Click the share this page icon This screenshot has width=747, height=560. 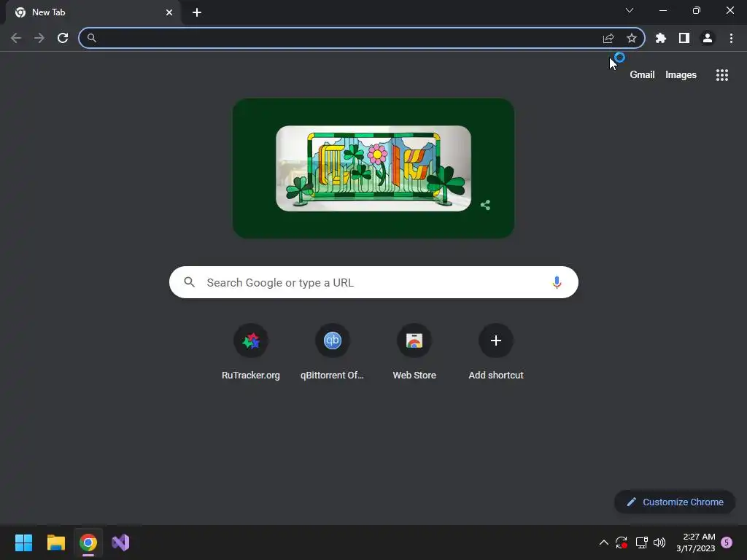pyautogui.click(x=608, y=38)
